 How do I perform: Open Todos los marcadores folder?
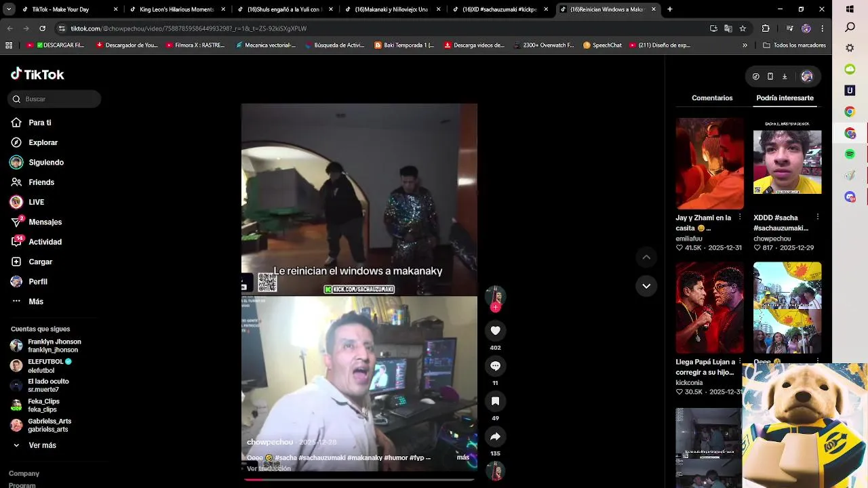tap(794, 45)
